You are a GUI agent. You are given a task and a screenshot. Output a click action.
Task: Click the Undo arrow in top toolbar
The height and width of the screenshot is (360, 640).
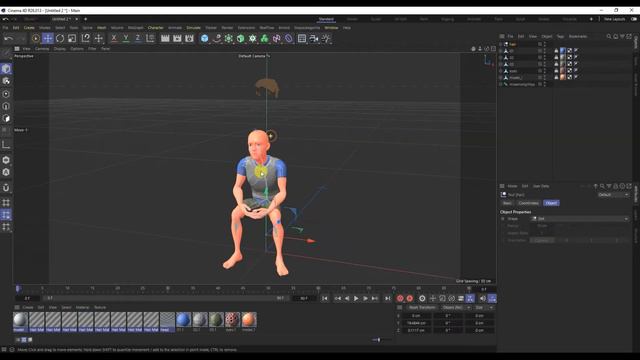[x=8, y=38]
